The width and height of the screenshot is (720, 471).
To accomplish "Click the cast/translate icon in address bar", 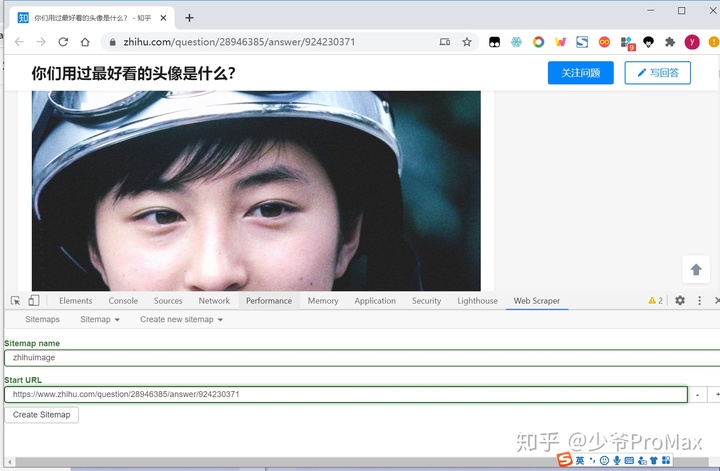I will tap(444, 42).
